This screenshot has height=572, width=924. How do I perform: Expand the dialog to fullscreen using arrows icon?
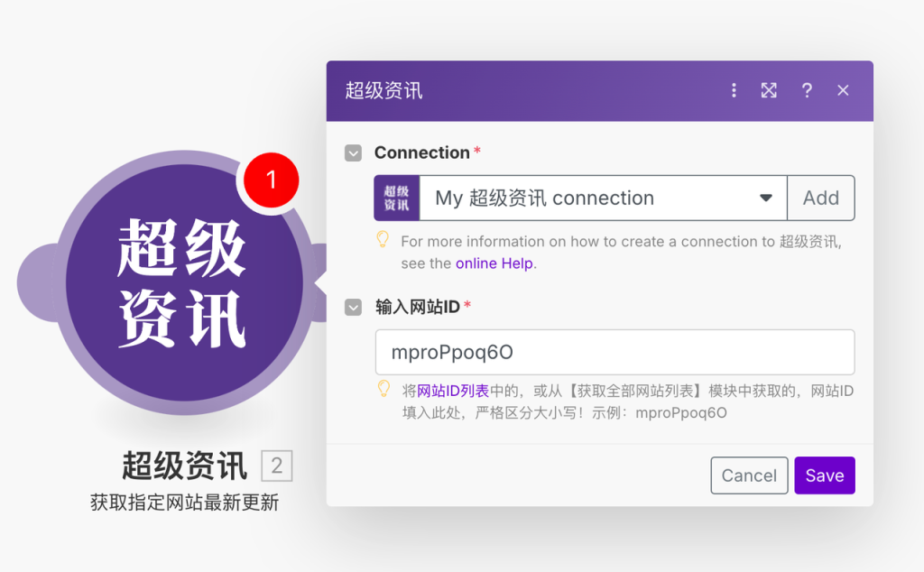click(769, 90)
